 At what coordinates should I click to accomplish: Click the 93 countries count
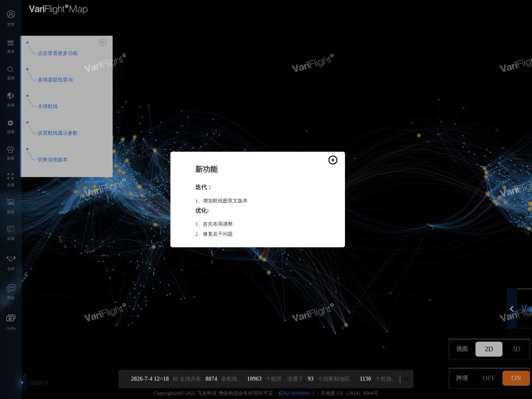coord(310,379)
